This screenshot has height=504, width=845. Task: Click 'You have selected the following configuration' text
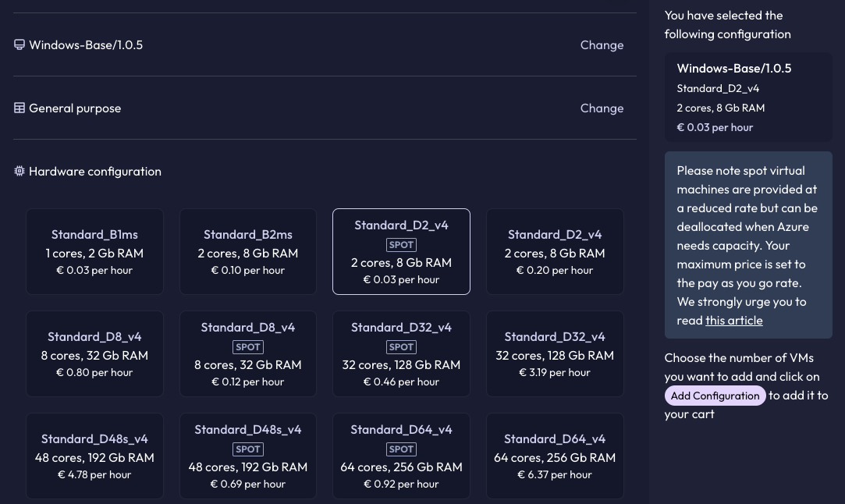coord(727,24)
